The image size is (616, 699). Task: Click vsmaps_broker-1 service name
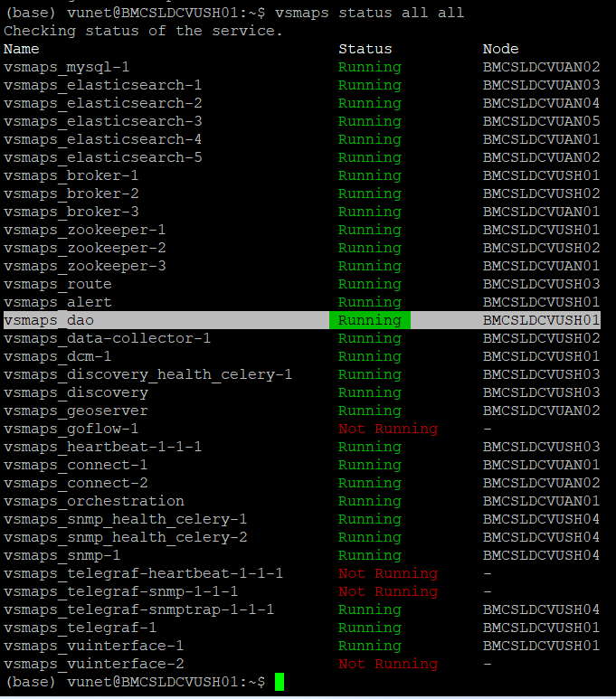[71, 175]
